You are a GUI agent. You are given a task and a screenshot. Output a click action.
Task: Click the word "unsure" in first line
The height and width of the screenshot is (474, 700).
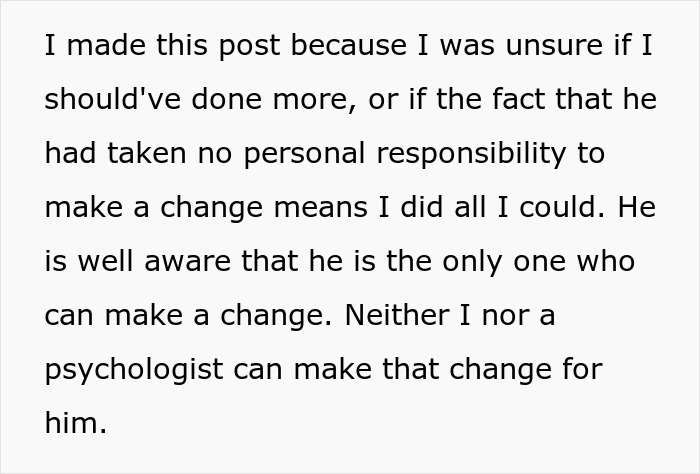click(x=554, y=46)
